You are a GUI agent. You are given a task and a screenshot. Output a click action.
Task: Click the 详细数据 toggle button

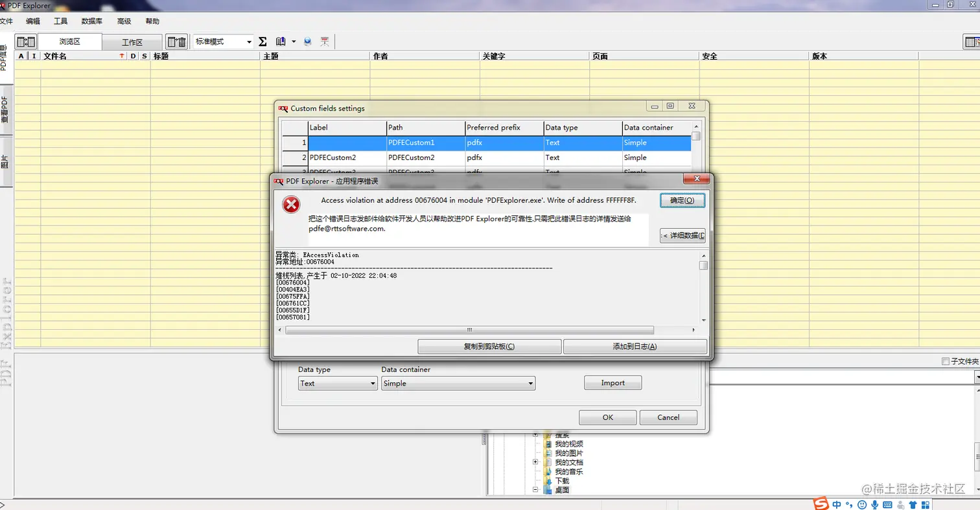(682, 236)
